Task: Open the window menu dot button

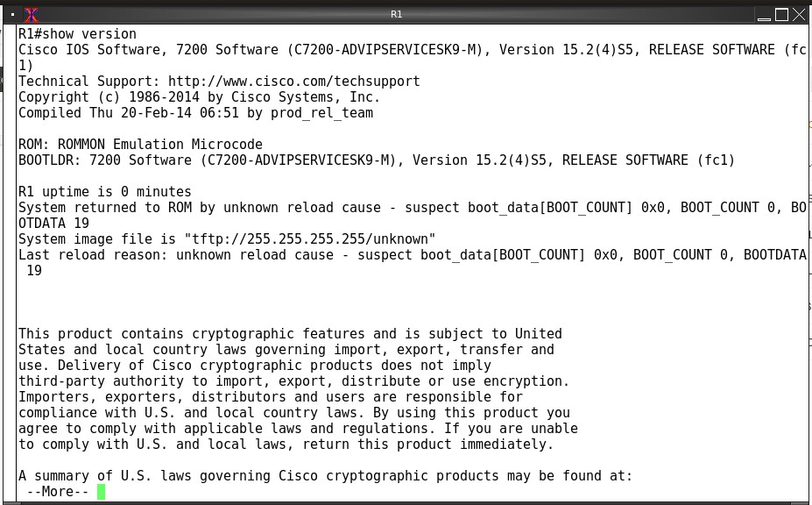Action: (x=13, y=15)
